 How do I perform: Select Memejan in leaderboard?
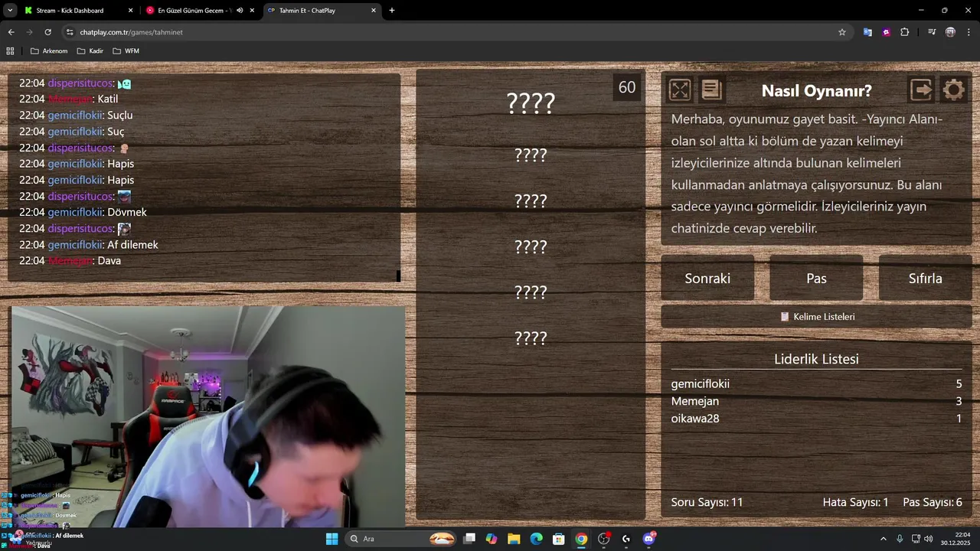tap(695, 401)
